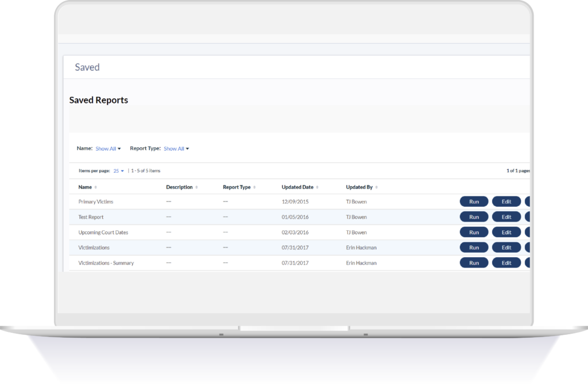Sort table by Updated Date column
The image size is (588, 387).
[x=300, y=187]
